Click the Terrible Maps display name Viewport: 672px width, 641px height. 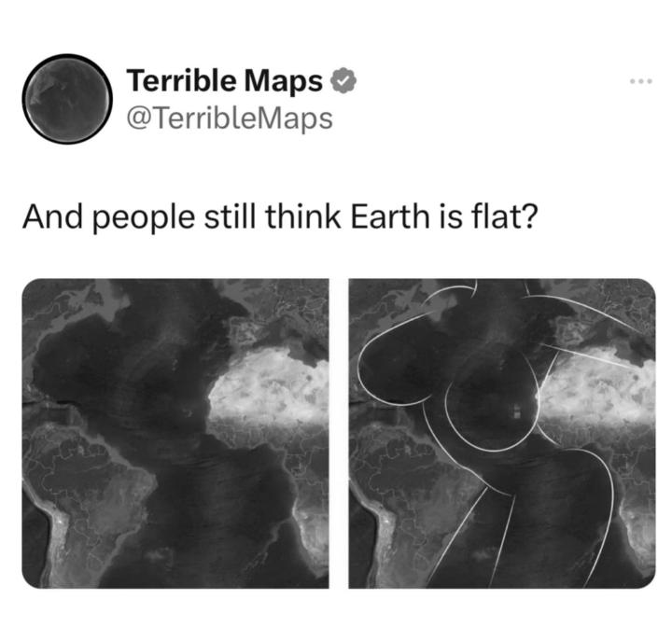point(225,80)
